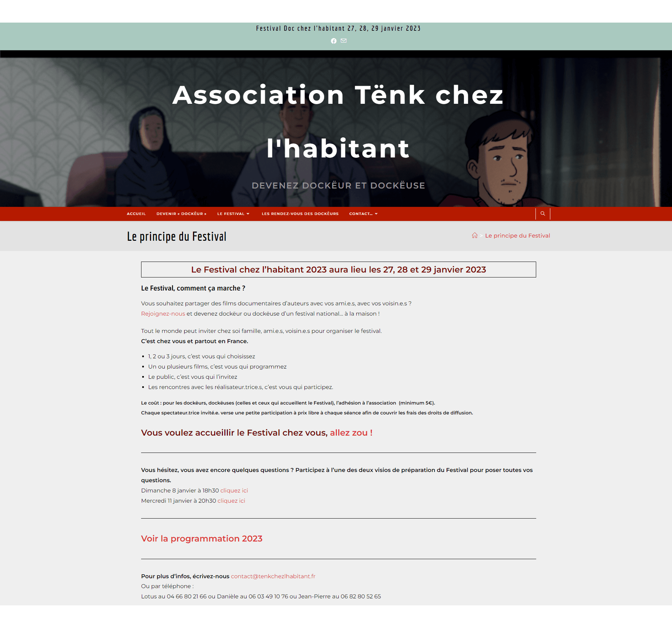This screenshot has width=672, height=628.
Task: Go to the Accueil menu item
Action: pyautogui.click(x=136, y=214)
